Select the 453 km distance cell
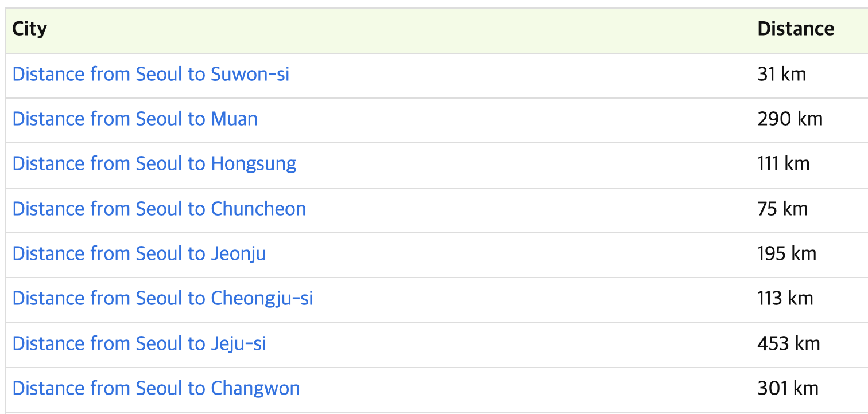 [789, 343]
